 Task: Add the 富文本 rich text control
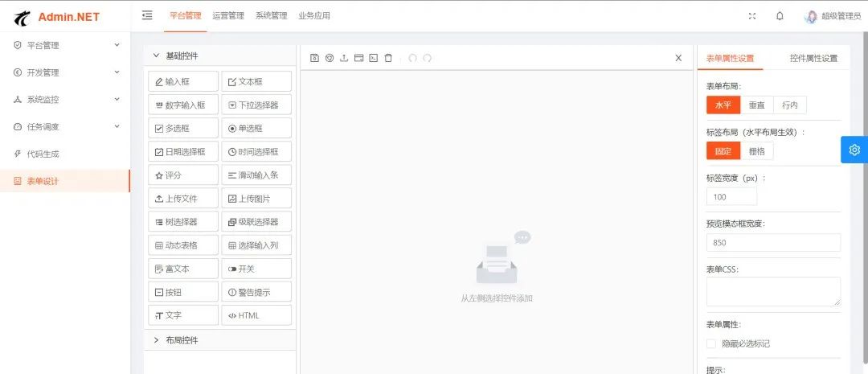click(x=183, y=268)
